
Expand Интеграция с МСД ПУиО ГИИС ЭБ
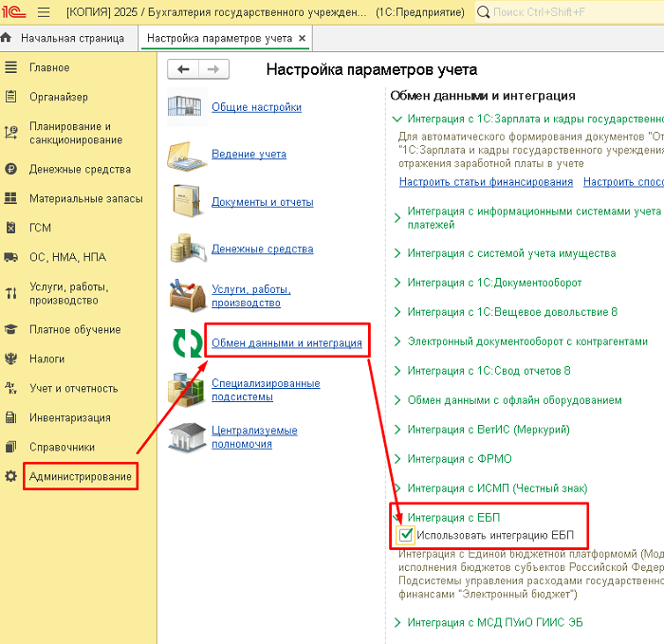(x=398, y=622)
